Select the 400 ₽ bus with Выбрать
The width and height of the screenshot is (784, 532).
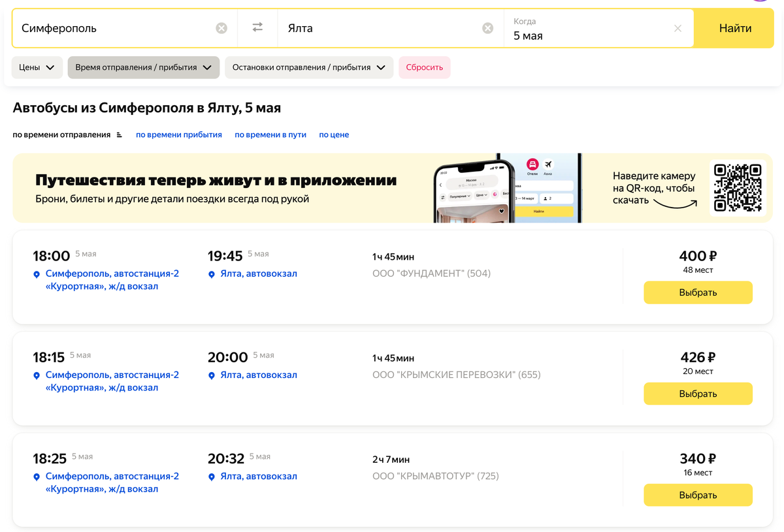click(x=698, y=292)
